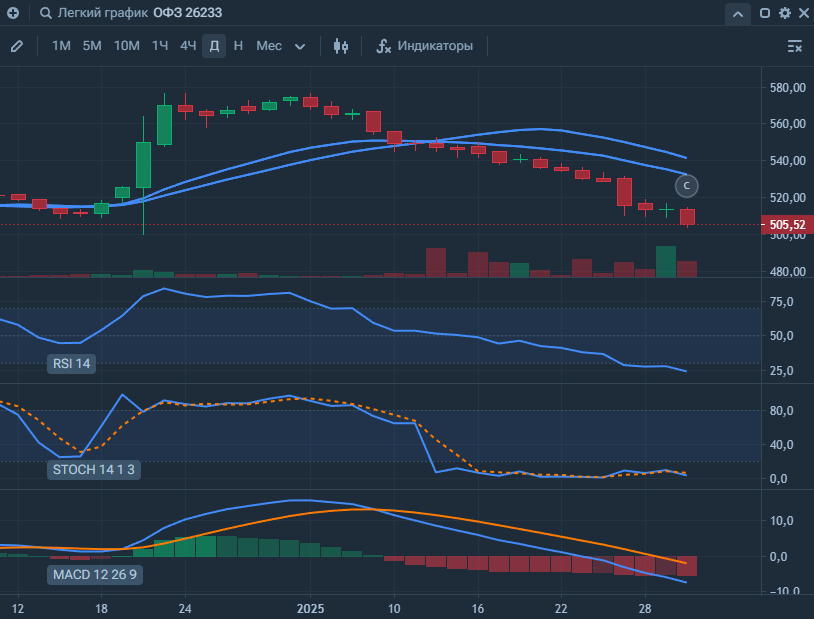Collapse panel with the chevron-up button
This screenshot has height=619, width=814.
pos(737,14)
